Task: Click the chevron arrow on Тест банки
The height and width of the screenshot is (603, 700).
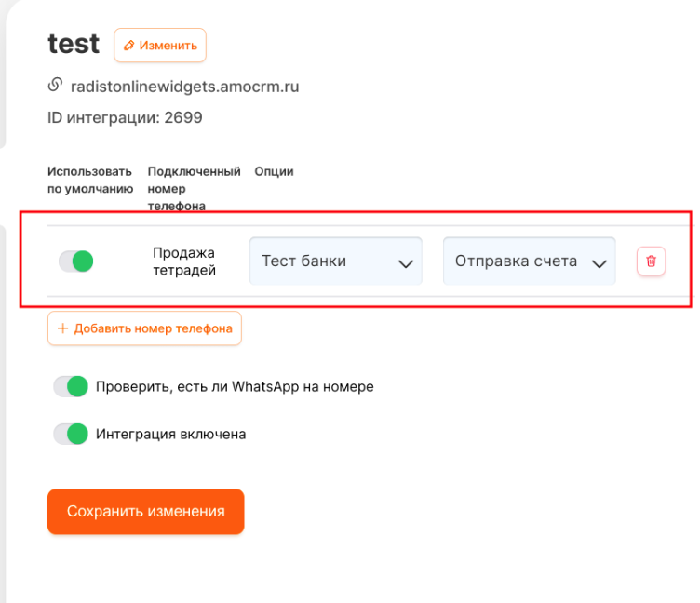Action: coord(405,263)
